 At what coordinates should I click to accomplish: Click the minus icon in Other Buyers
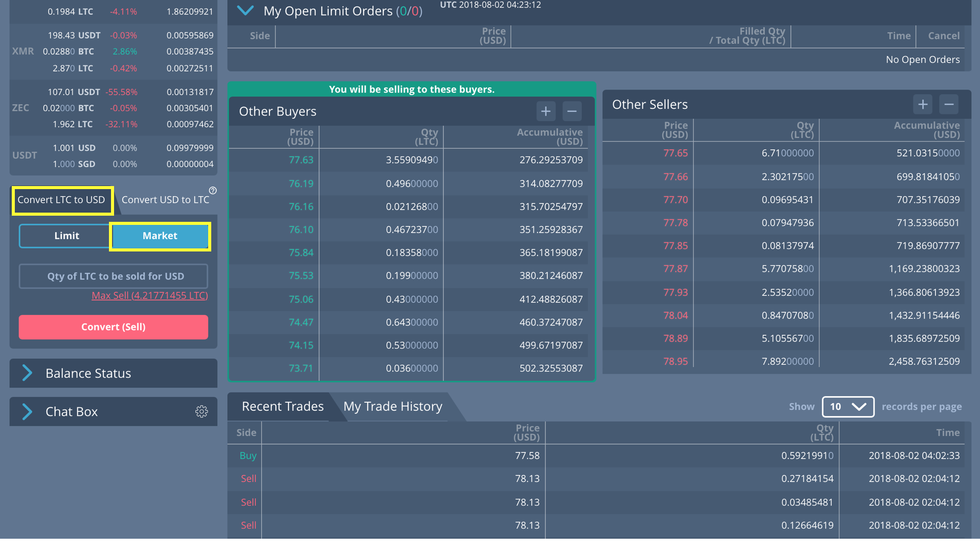tap(572, 111)
